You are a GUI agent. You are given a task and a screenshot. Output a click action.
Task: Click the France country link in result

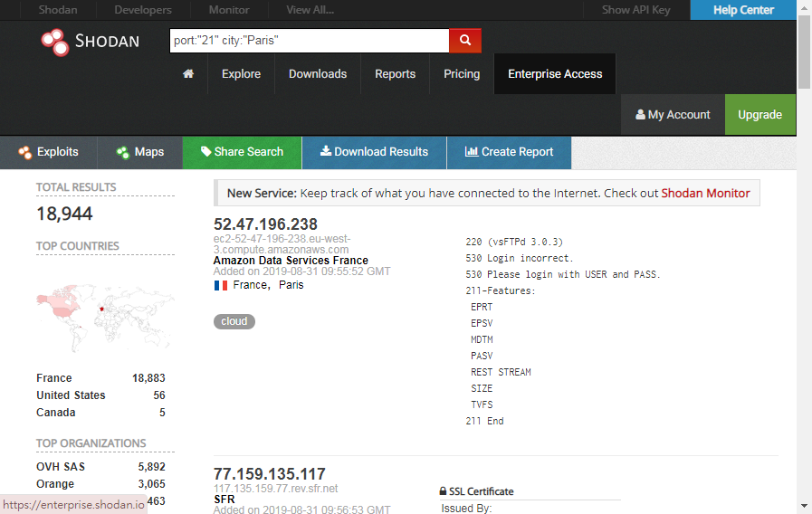coord(250,285)
